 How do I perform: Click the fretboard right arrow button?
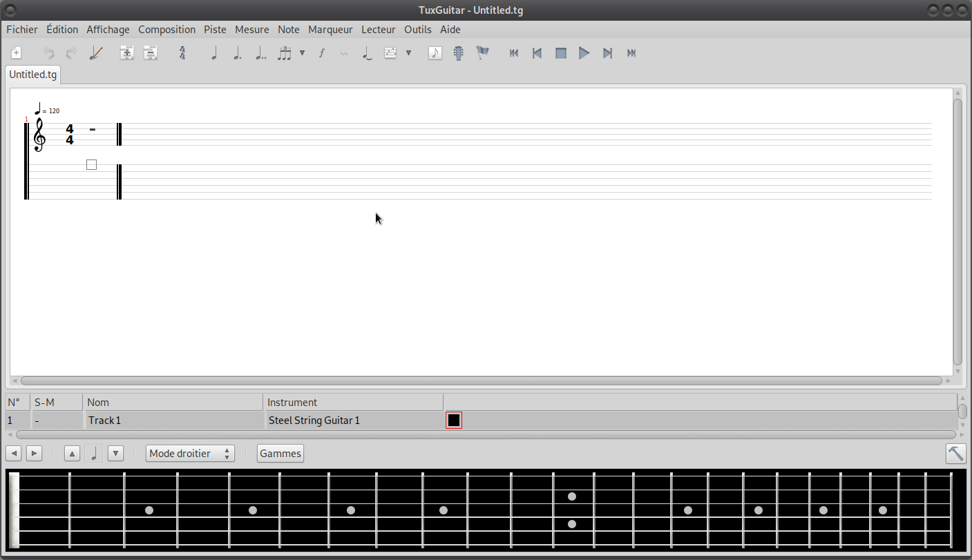click(34, 454)
